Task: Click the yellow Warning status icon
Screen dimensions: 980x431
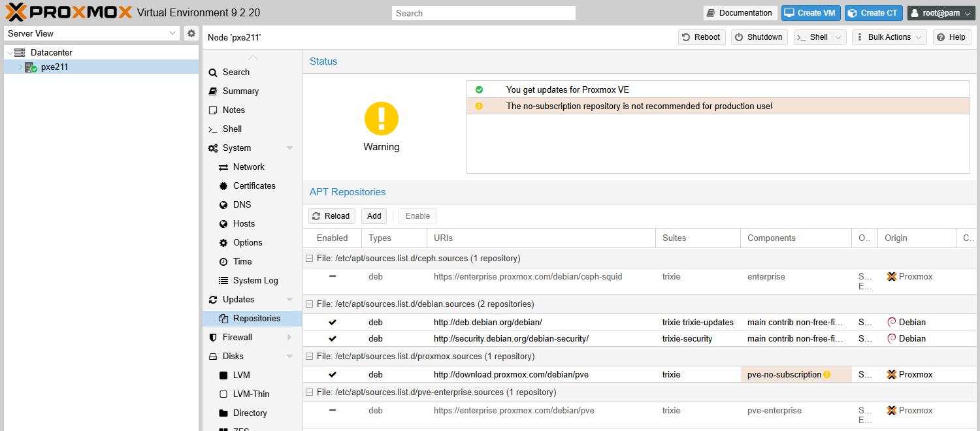Action: (382, 119)
